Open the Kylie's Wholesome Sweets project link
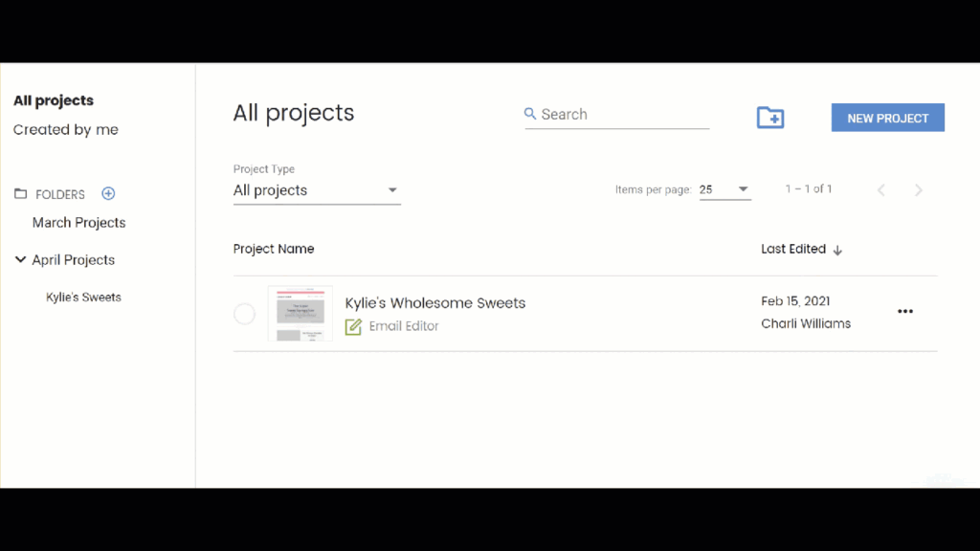 point(435,303)
